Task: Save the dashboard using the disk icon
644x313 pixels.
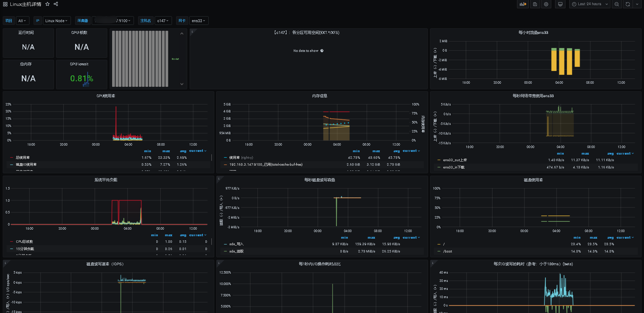Action: [x=535, y=4]
